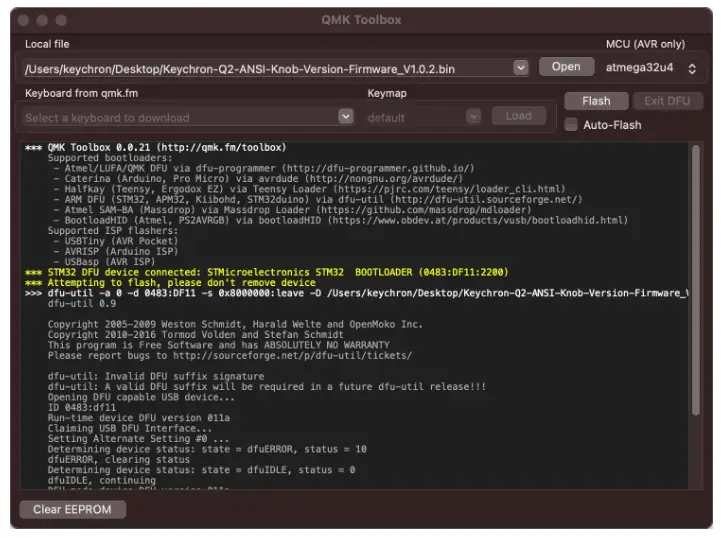Click the 'Invalid DFU suffix signature' line

click(x=156, y=376)
